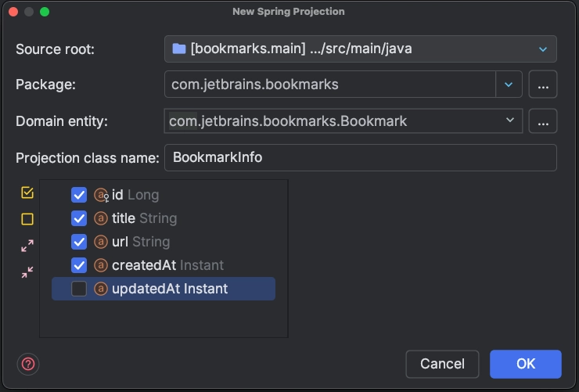Click the Cancel button

click(442, 364)
